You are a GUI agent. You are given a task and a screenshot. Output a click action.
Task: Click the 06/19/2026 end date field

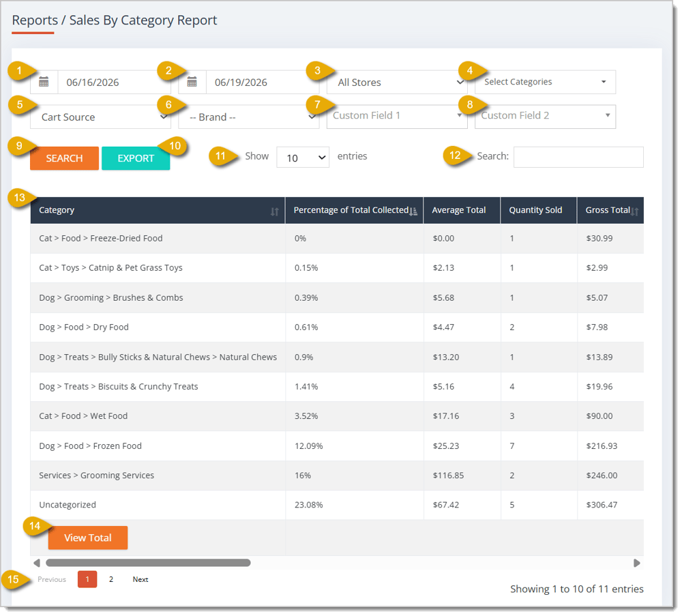(x=263, y=83)
